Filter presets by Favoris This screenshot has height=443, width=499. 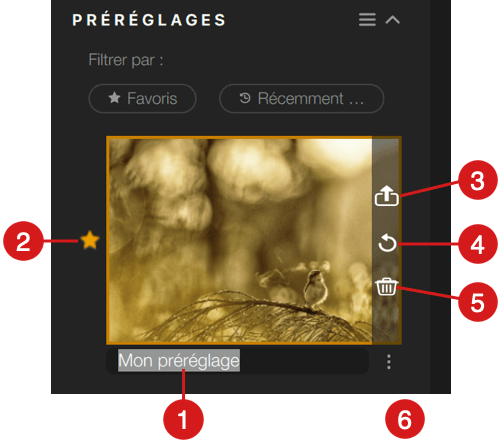(x=142, y=98)
